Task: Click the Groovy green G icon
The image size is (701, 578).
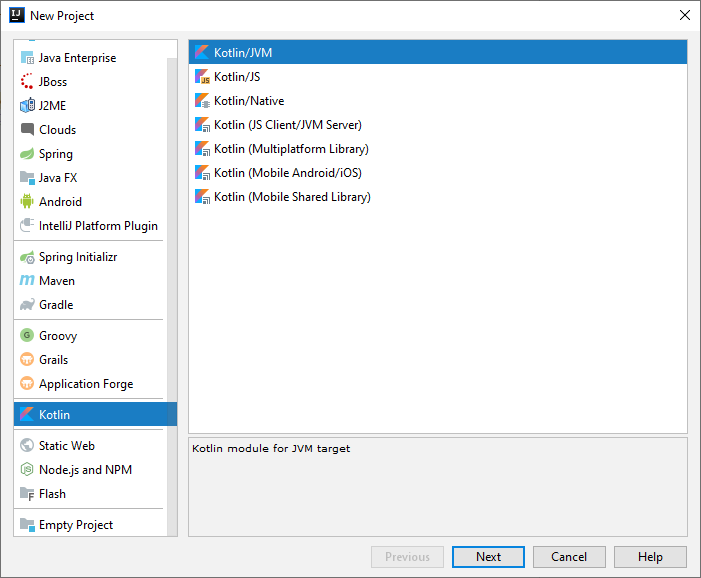Action: [x=28, y=336]
